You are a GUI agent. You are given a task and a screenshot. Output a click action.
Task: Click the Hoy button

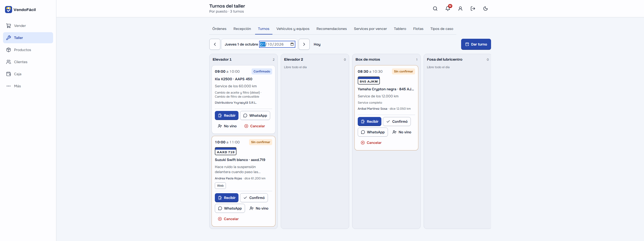click(x=317, y=44)
